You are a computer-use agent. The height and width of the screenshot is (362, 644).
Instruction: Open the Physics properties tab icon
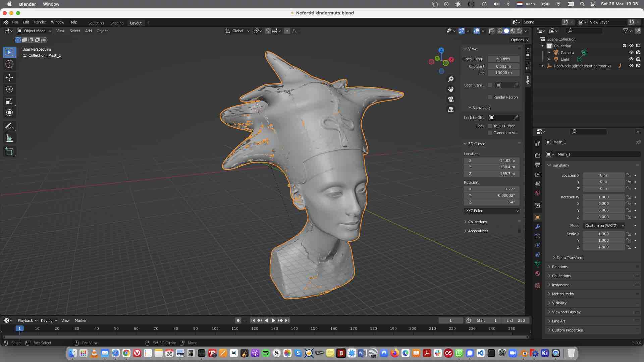[538, 245]
